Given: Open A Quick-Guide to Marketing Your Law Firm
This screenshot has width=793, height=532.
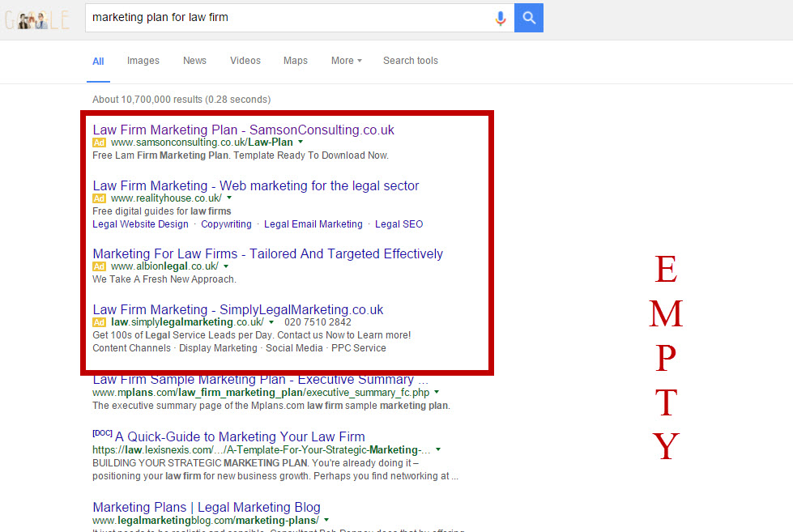Looking at the screenshot, I should [240, 436].
